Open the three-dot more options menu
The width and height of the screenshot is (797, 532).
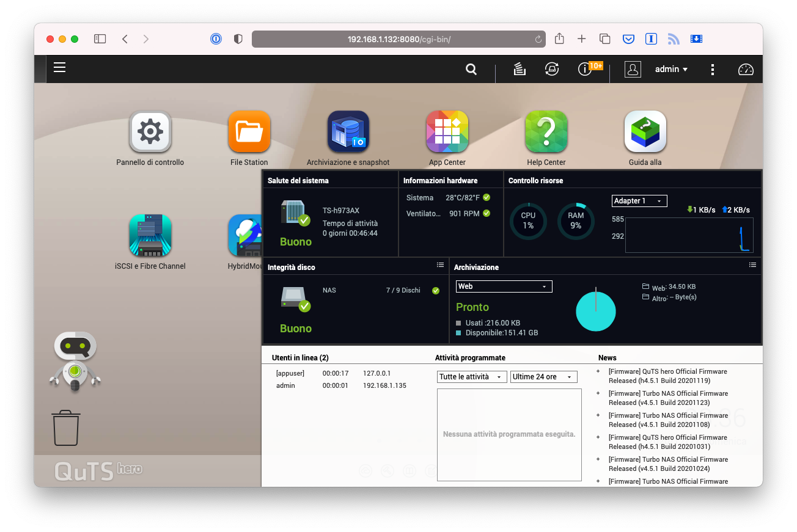[x=713, y=70]
